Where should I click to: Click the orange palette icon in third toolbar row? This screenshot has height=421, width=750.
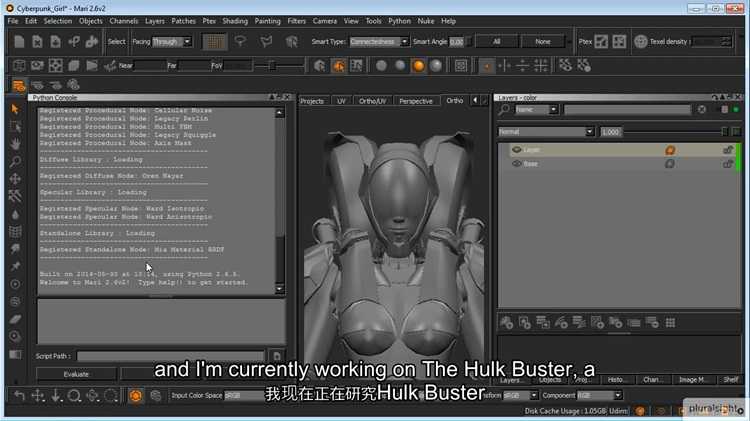pyautogui.click(x=19, y=86)
